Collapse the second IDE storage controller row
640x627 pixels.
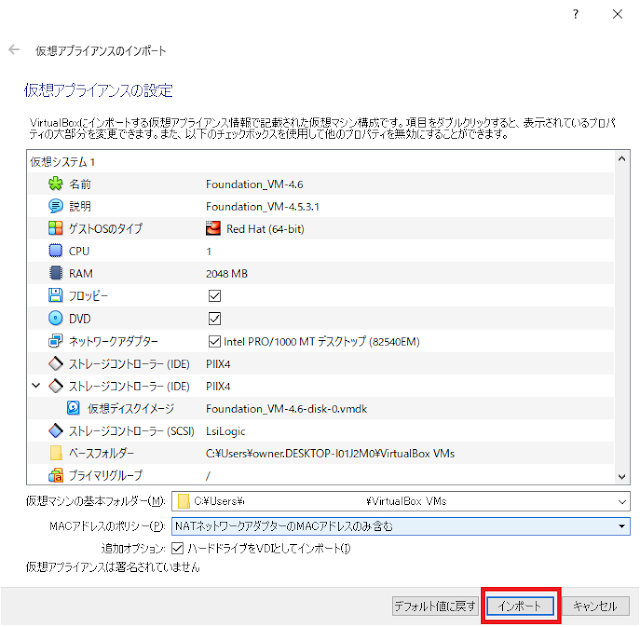point(36,385)
